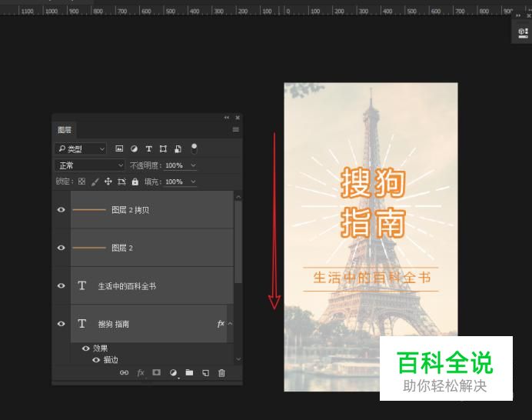Hide 生活中的百科全书 text layer
This screenshot has width=532, height=420.
click(x=61, y=285)
